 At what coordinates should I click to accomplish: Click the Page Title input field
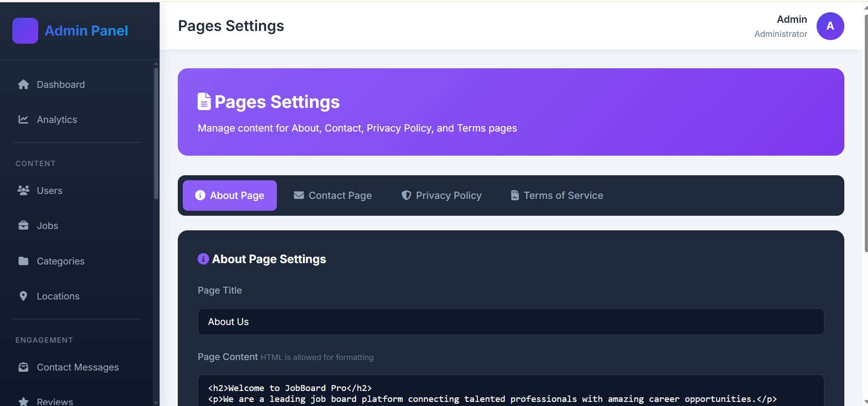click(x=510, y=322)
